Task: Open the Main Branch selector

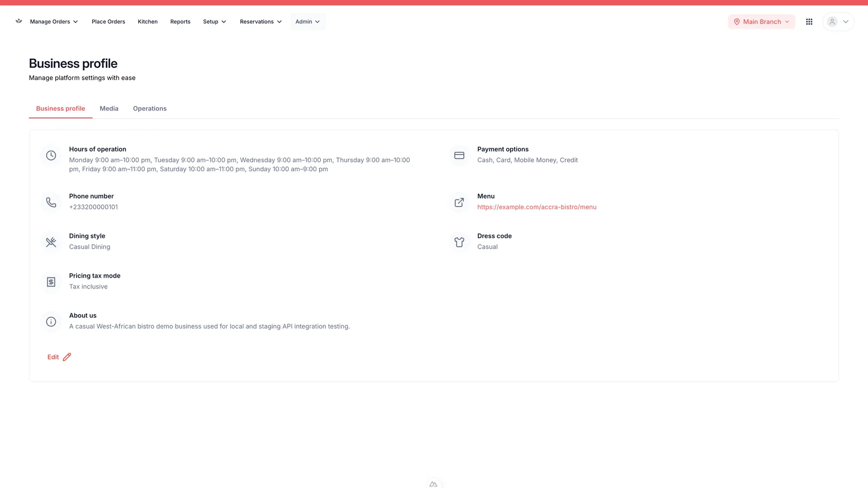Action: point(762,22)
